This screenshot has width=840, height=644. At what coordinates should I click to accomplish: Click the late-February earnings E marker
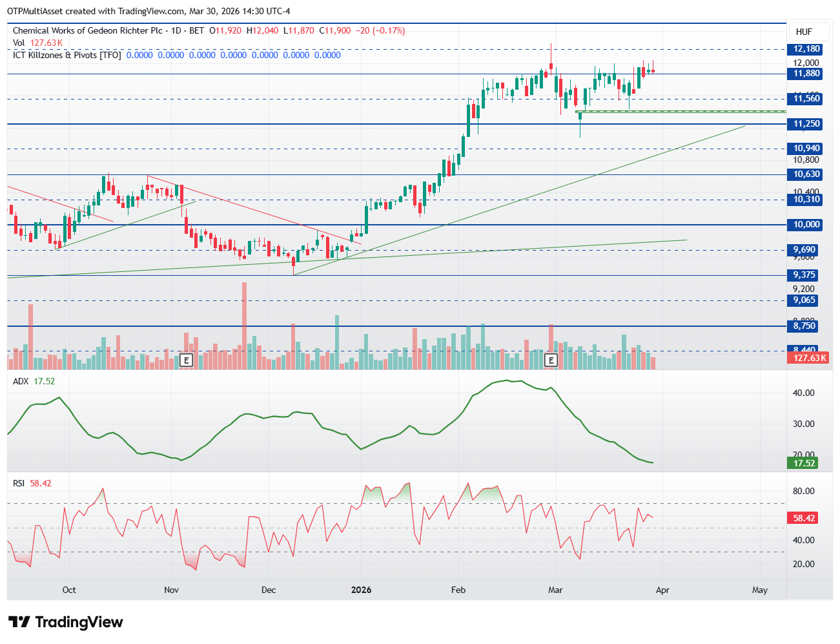551,360
